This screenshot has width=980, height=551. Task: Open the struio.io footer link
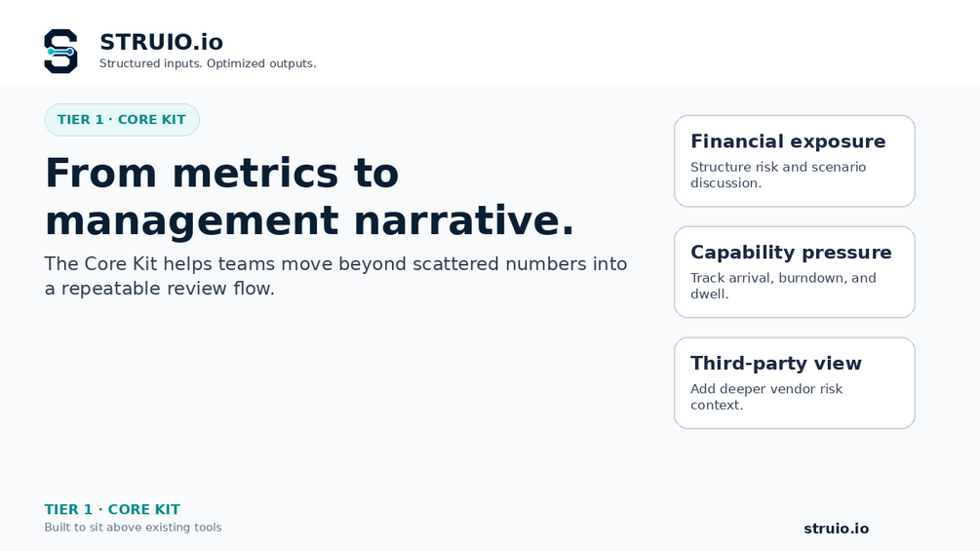pyautogui.click(x=836, y=529)
